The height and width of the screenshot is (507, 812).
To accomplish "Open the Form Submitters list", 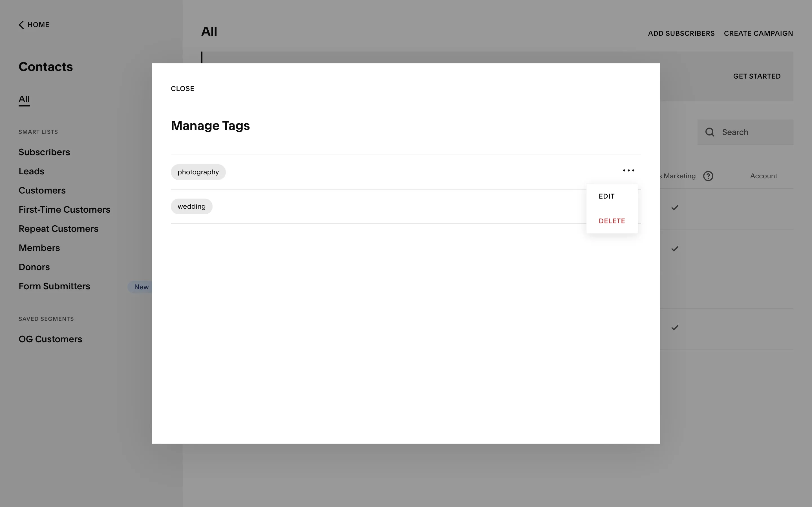I will tap(54, 286).
